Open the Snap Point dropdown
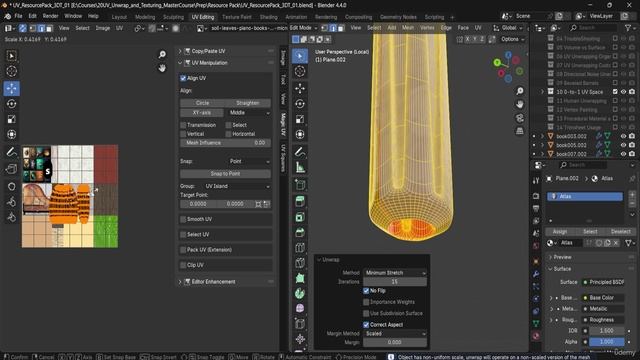This screenshot has height=360, width=640. 248,161
